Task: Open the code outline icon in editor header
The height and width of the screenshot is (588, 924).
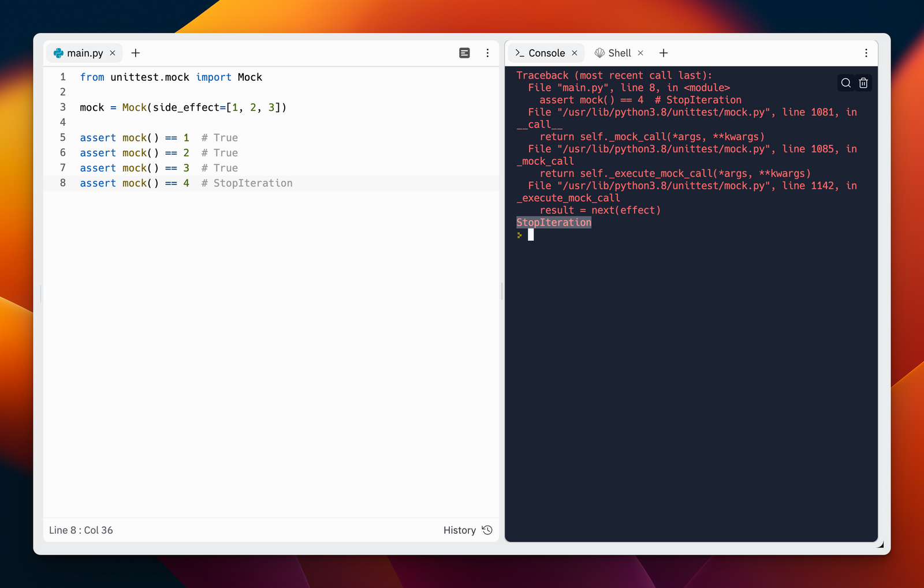Action: pos(464,53)
